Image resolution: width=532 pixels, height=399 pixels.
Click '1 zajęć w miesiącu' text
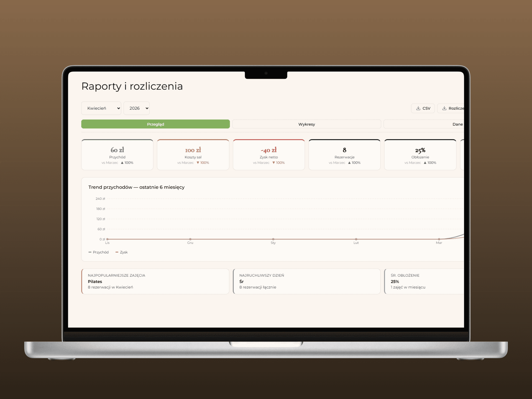click(x=408, y=287)
